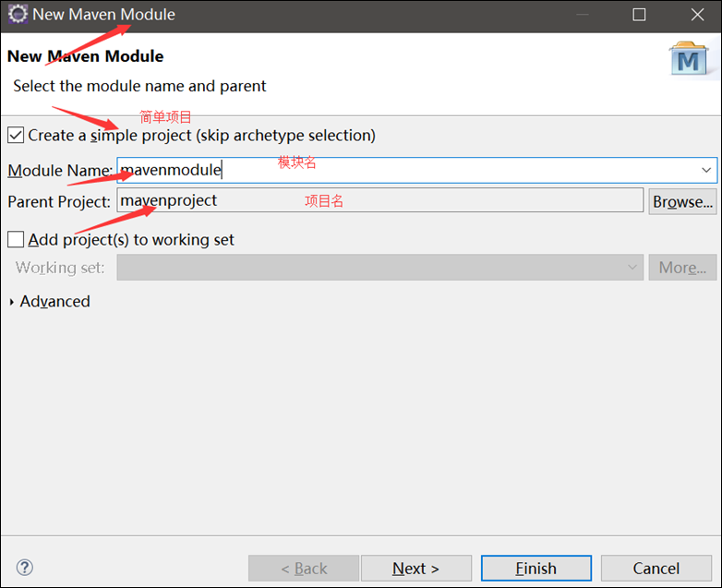Click the Back button
Screen dimensions: 722x588
click(304, 569)
